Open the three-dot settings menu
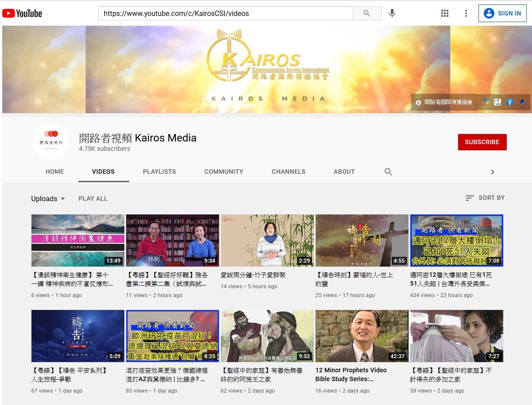Screen dimensions: 532x405 tap(466, 13)
